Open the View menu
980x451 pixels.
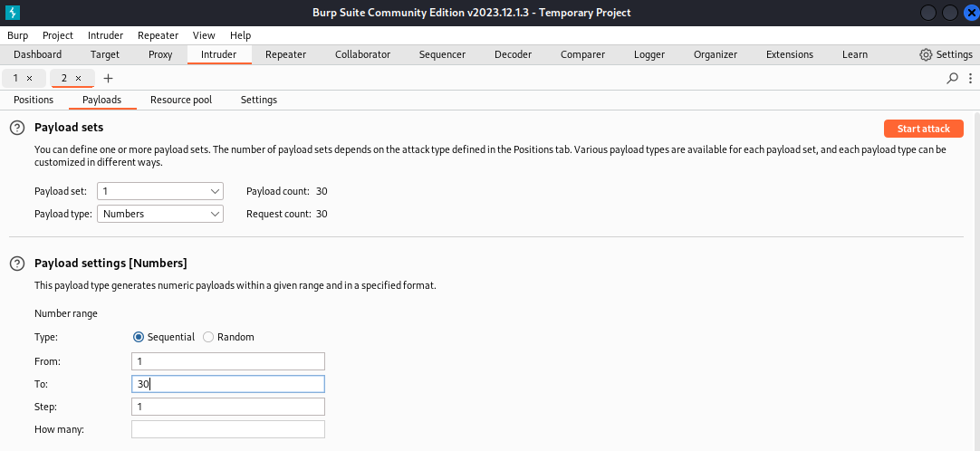[x=204, y=35]
